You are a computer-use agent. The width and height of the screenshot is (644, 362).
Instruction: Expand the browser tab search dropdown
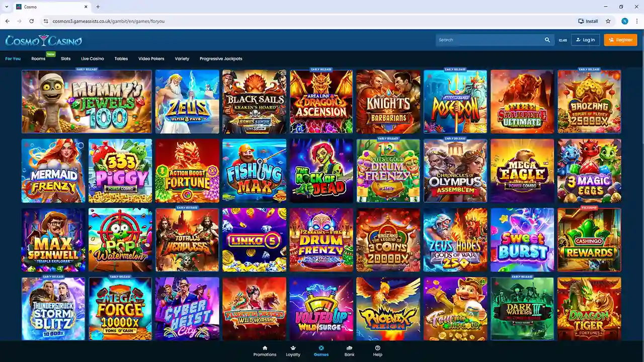pos(7,7)
